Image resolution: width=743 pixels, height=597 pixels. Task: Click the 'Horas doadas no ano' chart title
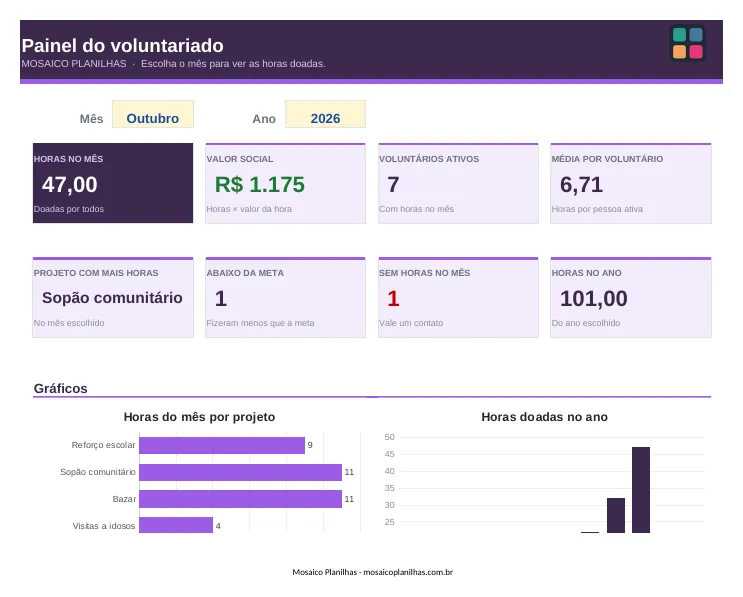(x=544, y=417)
